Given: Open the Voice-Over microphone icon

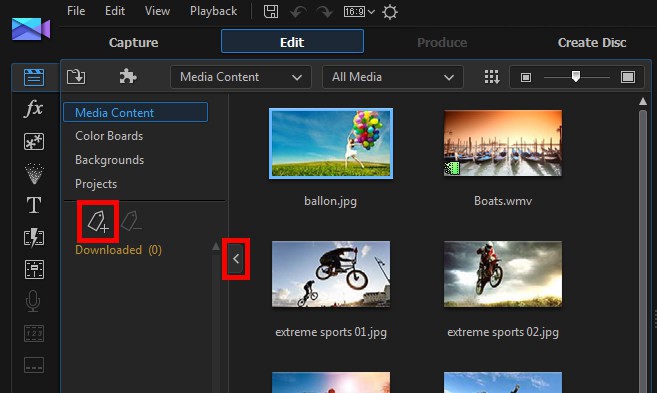Looking at the screenshot, I should tap(33, 301).
